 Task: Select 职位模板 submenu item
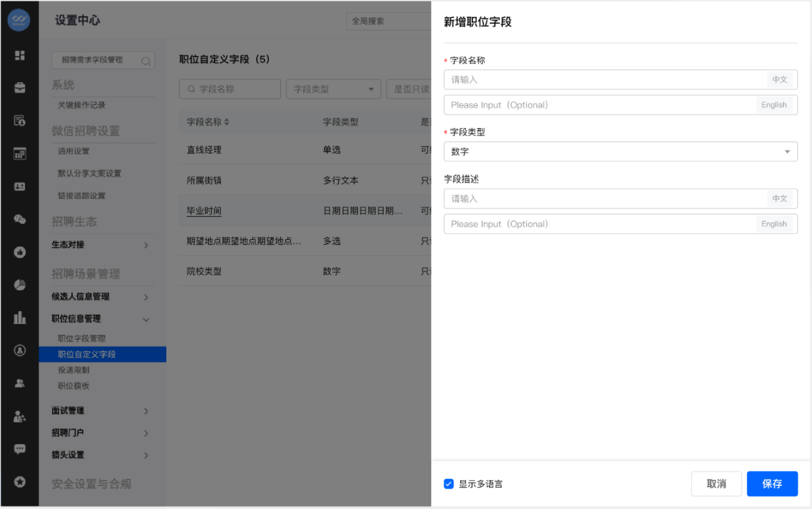74,386
